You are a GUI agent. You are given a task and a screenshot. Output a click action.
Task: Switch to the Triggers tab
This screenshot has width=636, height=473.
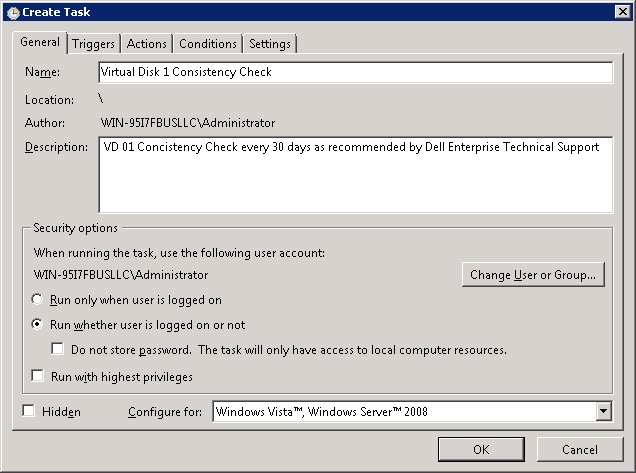(94, 44)
